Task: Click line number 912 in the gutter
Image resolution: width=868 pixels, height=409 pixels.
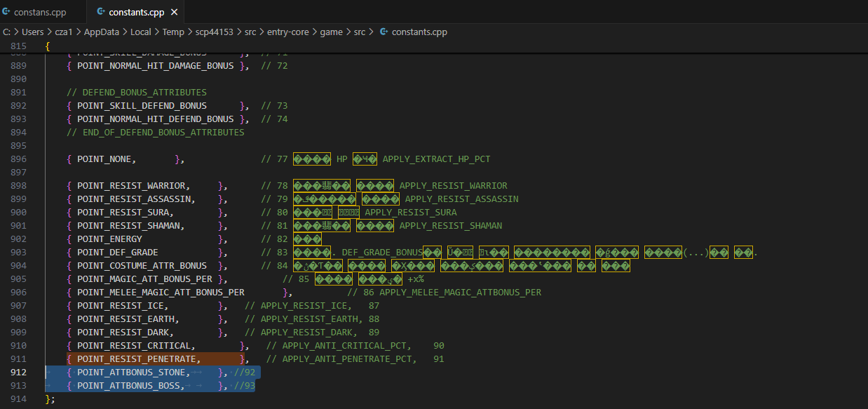Action: click(19, 373)
